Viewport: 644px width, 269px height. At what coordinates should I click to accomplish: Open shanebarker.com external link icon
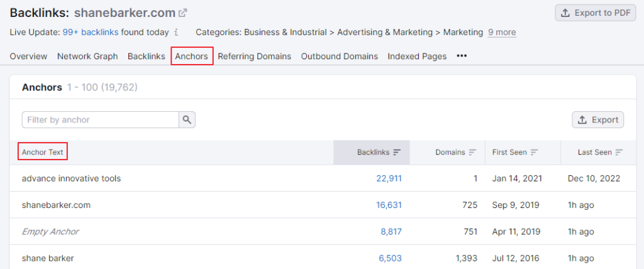click(x=183, y=13)
